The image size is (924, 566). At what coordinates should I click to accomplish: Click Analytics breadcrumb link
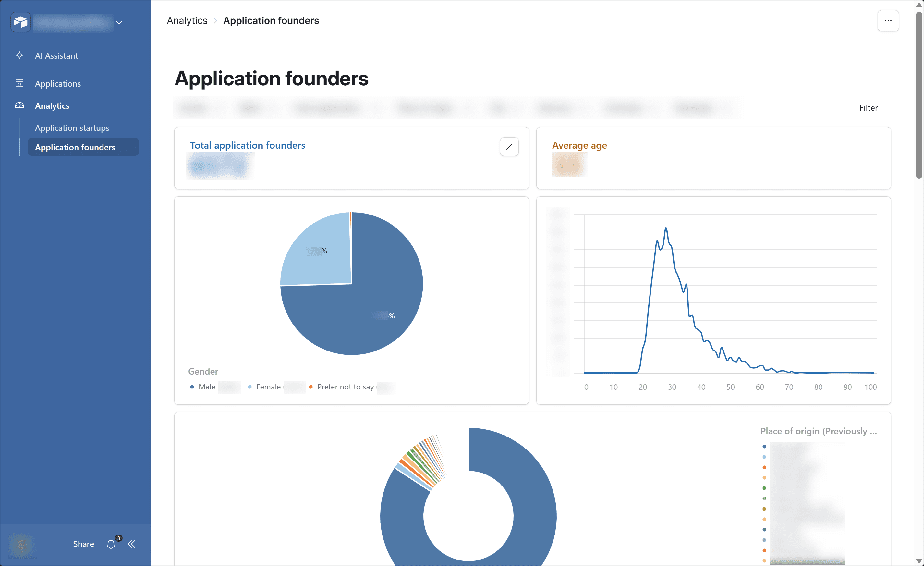[x=187, y=21]
